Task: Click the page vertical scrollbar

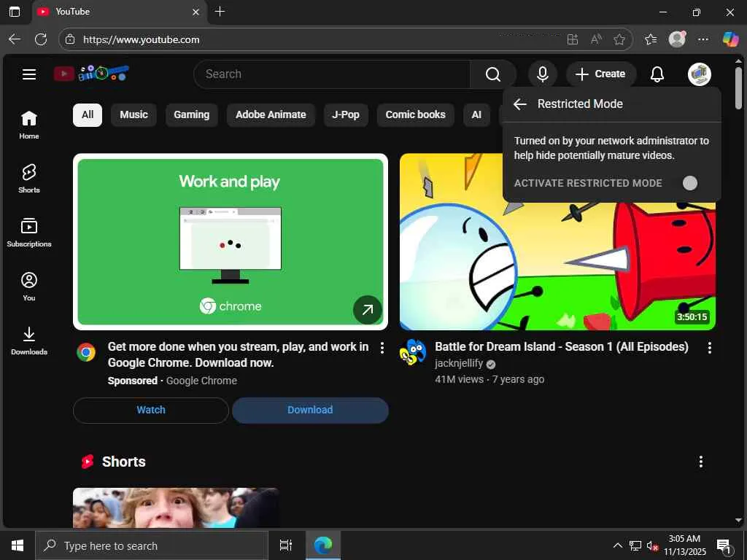Action: pyautogui.click(x=738, y=88)
